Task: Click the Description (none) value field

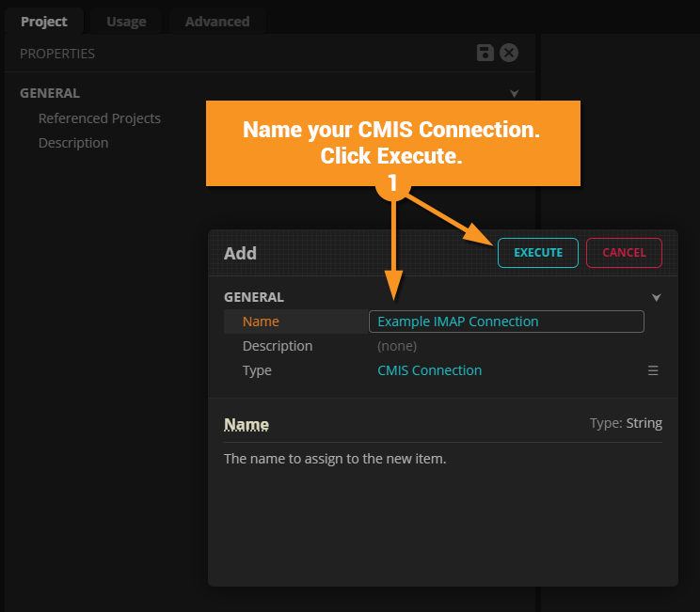Action: (397, 346)
